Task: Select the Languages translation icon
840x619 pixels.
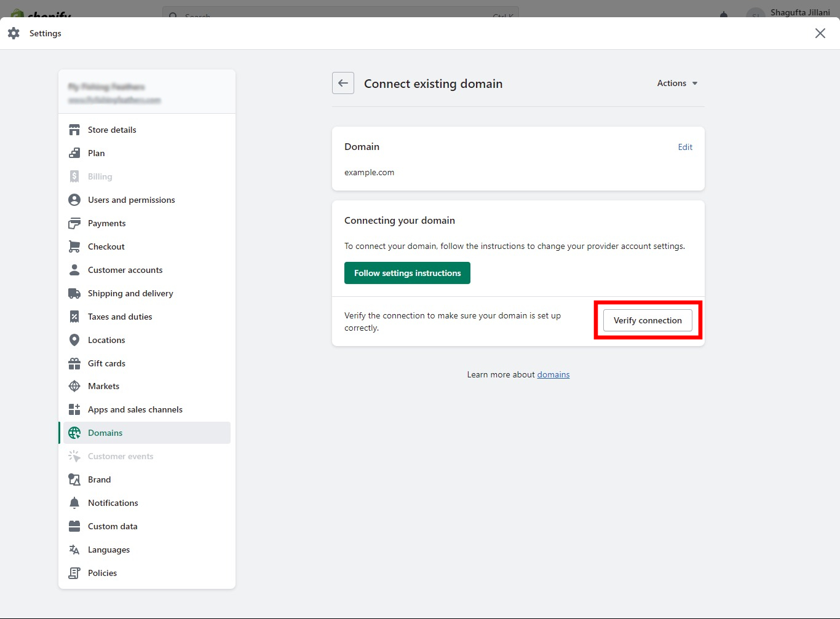Action: 74,550
